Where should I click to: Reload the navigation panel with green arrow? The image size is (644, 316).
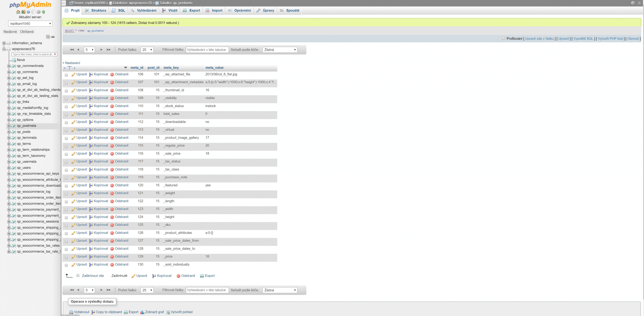pos(44,12)
